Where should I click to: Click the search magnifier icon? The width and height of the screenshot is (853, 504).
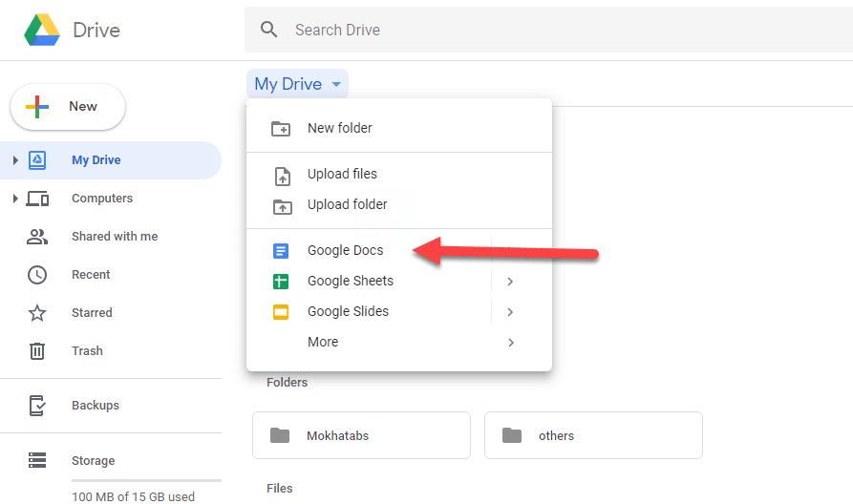(269, 30)
